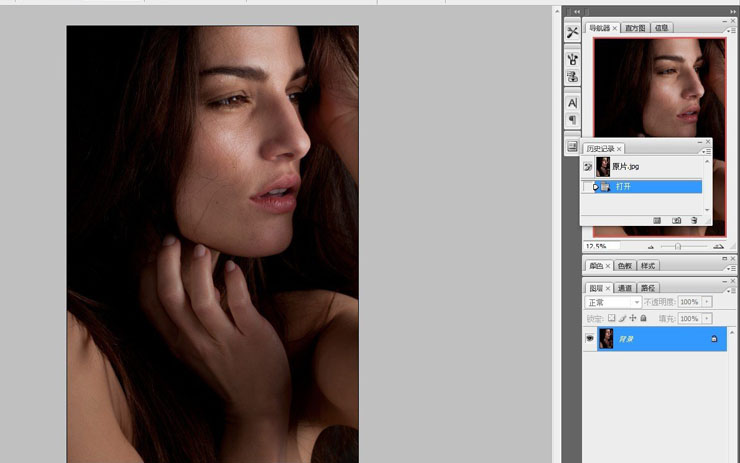The width and height of the screenshot is (740, 463).
Task: Click the zoom in large mountains icon
Action: [x=718, y=246]
